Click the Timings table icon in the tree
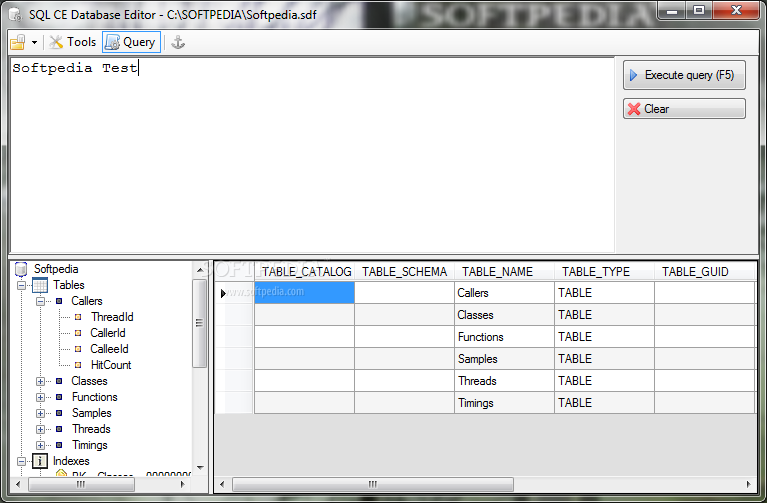The image size is (767, 503). [59, 445]
